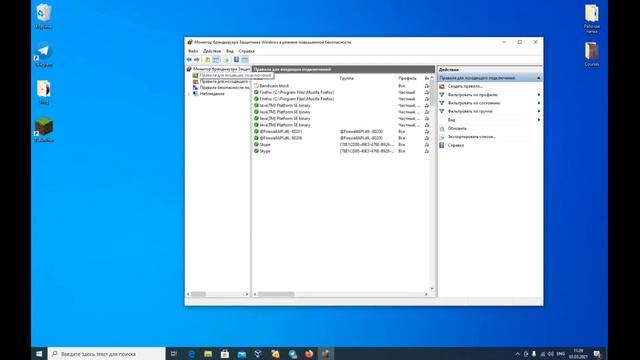The height and width of the screenshot is (360, 640).
Task: Go forward using the toolbar Forward arrow
Action: [x=197, y=60]
